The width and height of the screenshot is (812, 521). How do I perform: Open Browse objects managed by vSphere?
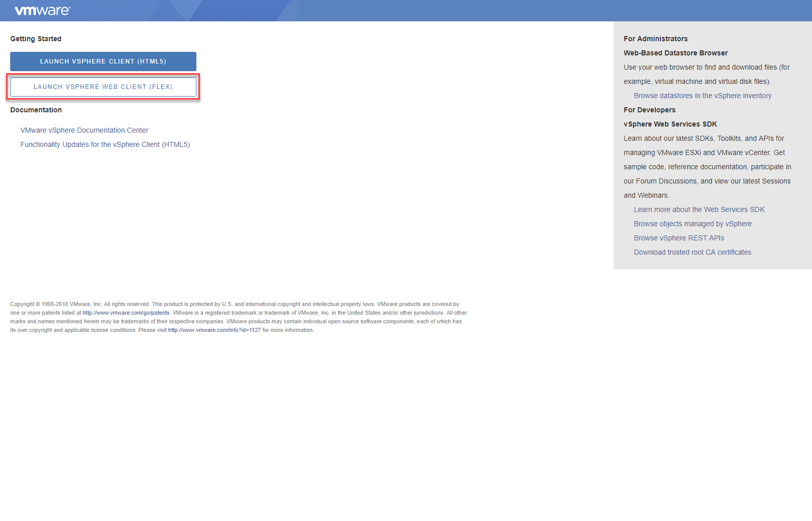692,224
